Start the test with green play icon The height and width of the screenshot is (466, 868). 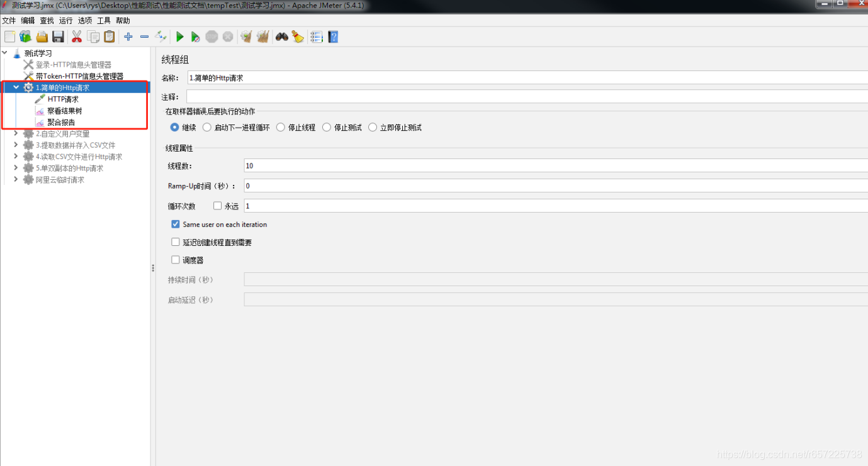pyautogui.click(x=180, y=37)
